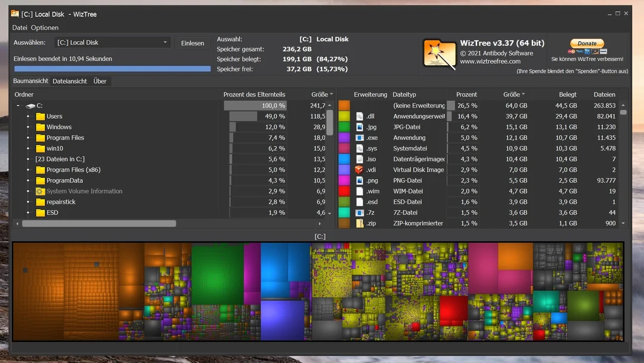Click the Users folder icon
Screen dimensions: 644x363
pos(41,116)
